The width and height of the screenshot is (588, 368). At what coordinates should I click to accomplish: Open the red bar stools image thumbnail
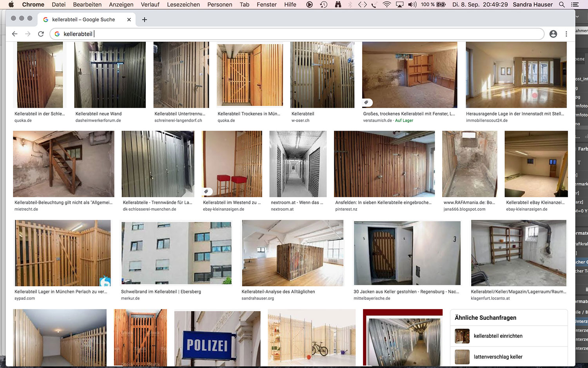coord(232,164)
